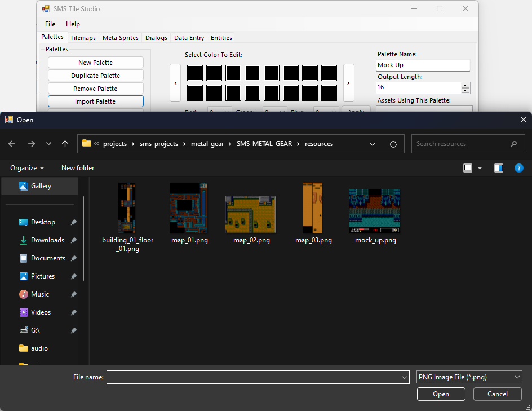Select Gallery in the navigation pane
Image resolution: width=532 pixels, height=411 pixels.
[x=40, y=186]
